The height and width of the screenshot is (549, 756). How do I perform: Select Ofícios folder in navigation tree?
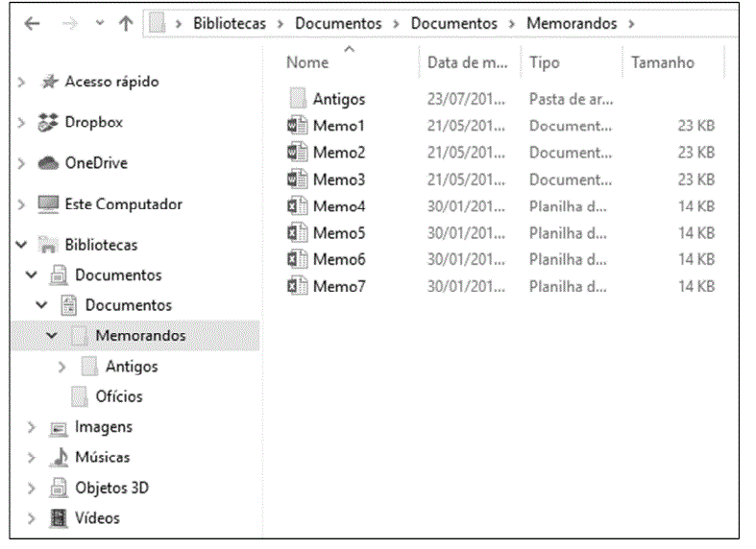119,396
